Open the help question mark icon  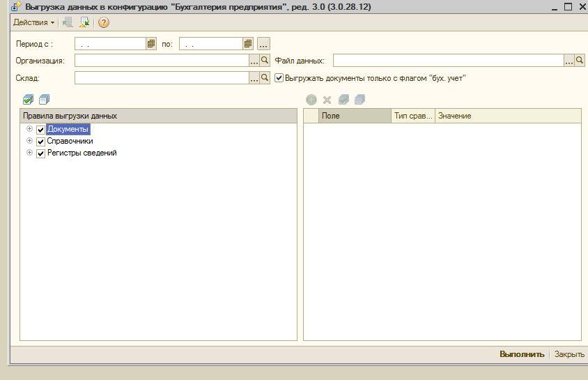pyautogui.click(x=103, y=22)
